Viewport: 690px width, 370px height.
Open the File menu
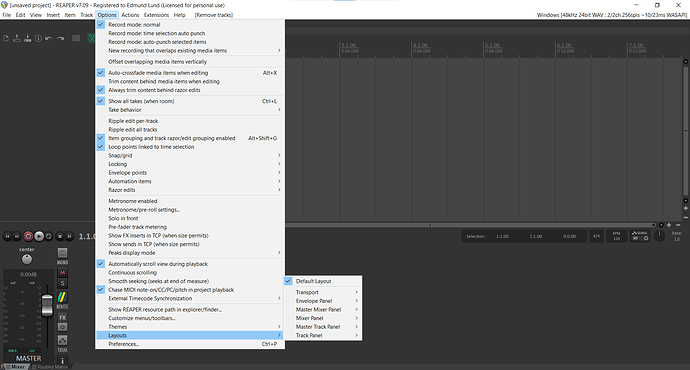tap(7, 15)
